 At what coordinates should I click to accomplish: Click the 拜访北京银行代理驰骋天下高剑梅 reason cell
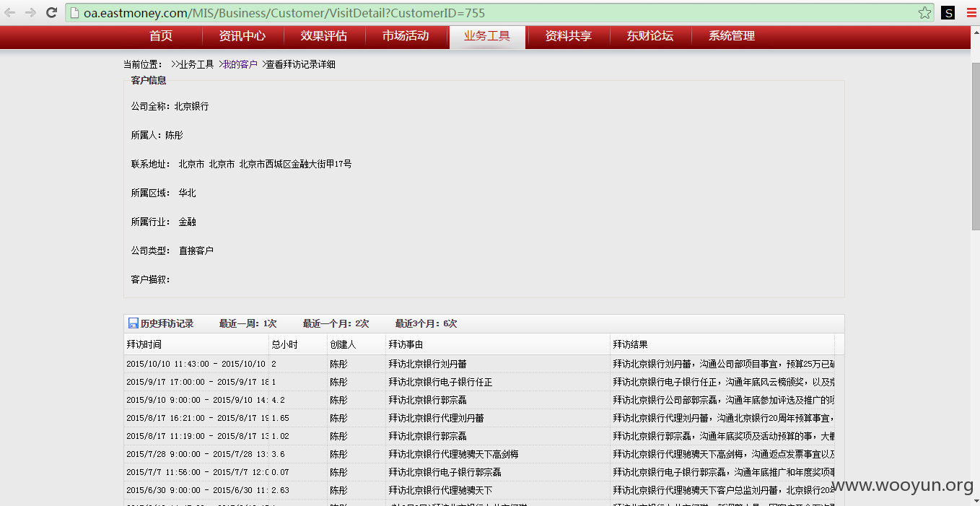click(x=498, y=454)
